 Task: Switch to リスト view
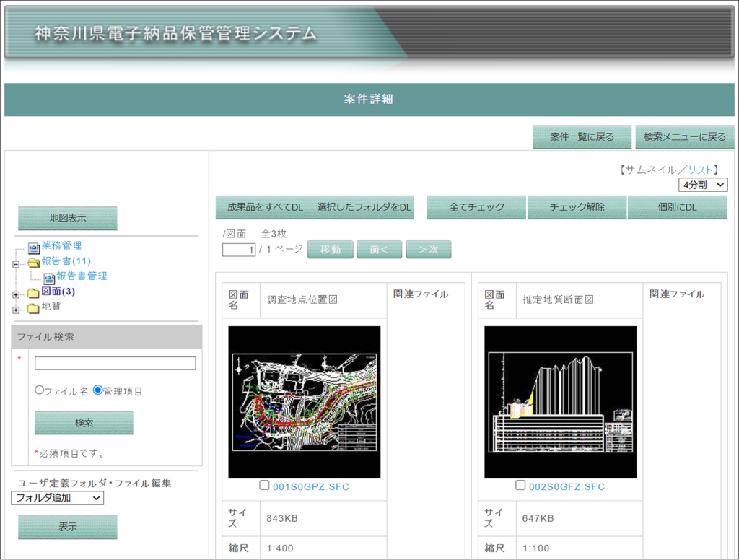click(x=699, y=170)
